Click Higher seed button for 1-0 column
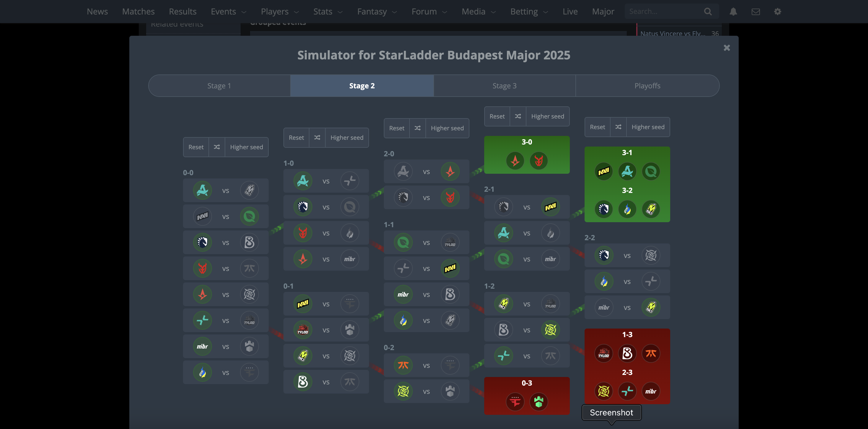 click(347, 138)
